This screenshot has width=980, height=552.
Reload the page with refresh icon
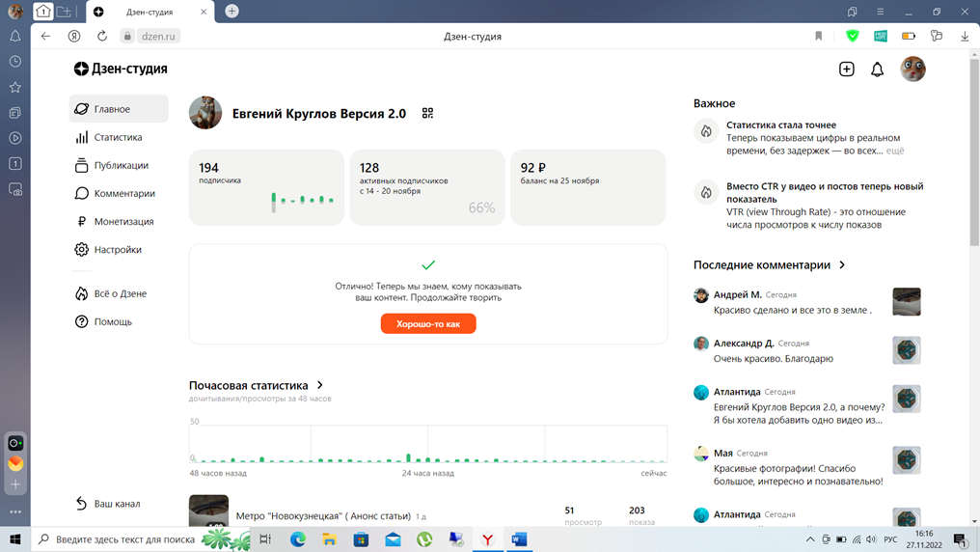tap(102, 37)
